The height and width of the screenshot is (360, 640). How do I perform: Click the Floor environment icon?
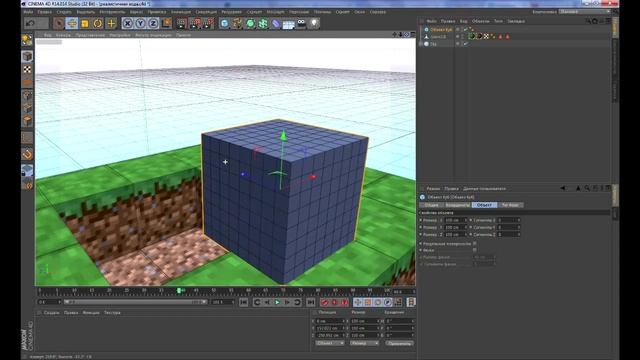289,24
